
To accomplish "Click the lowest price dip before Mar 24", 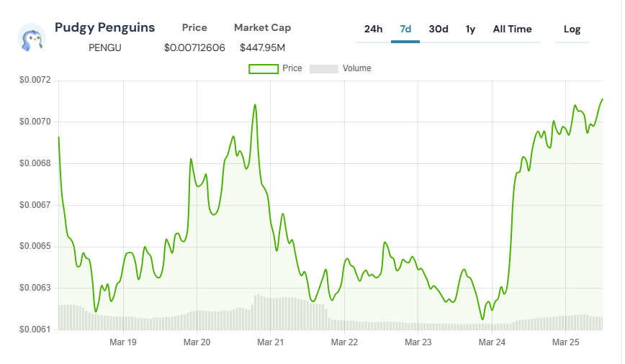I will pyautogui.click(x=482, y=319).
